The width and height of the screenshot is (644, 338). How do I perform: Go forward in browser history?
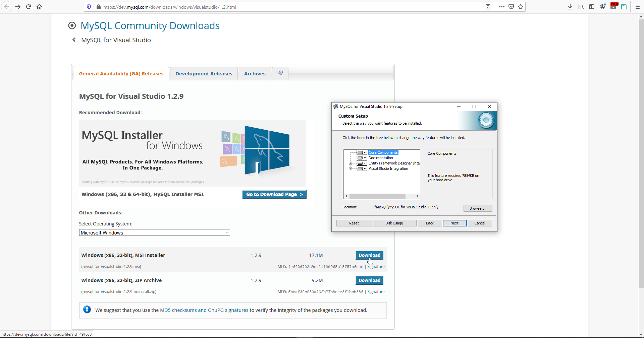(x=18, y=7)
